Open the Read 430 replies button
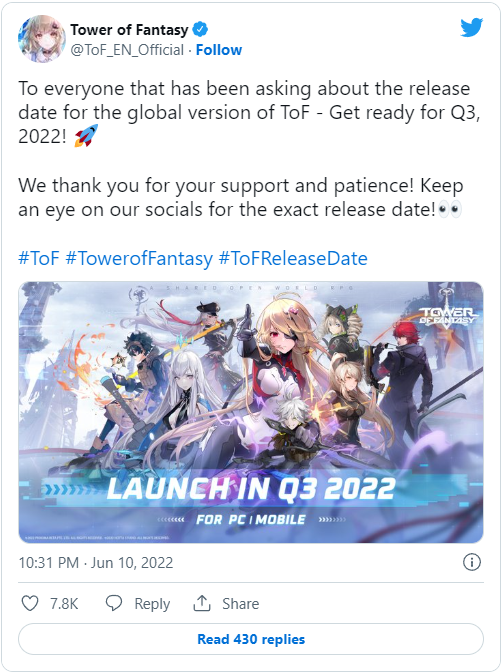Viewport: 504px width, 672px height. coord(251,639)
